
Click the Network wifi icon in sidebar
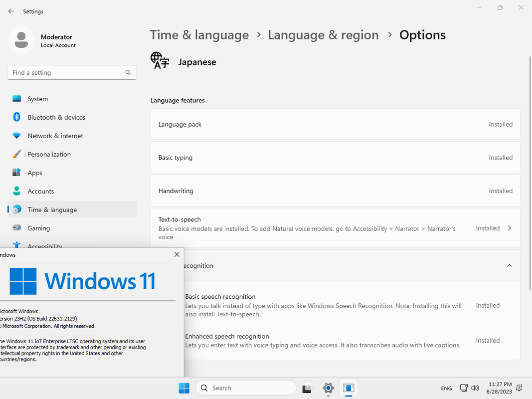click(x=16, y=136)
